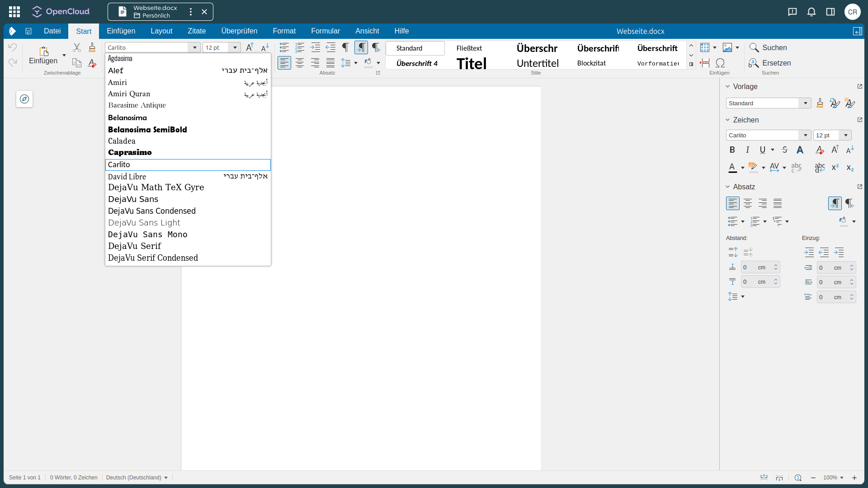
Task: Click the Save document icon
Action: (28, 31)
